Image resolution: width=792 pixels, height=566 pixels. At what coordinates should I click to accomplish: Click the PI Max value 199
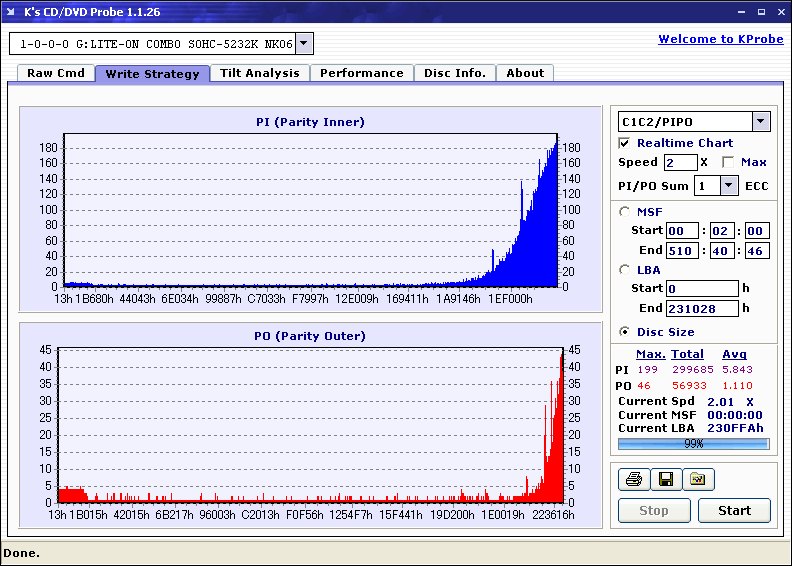648,370
